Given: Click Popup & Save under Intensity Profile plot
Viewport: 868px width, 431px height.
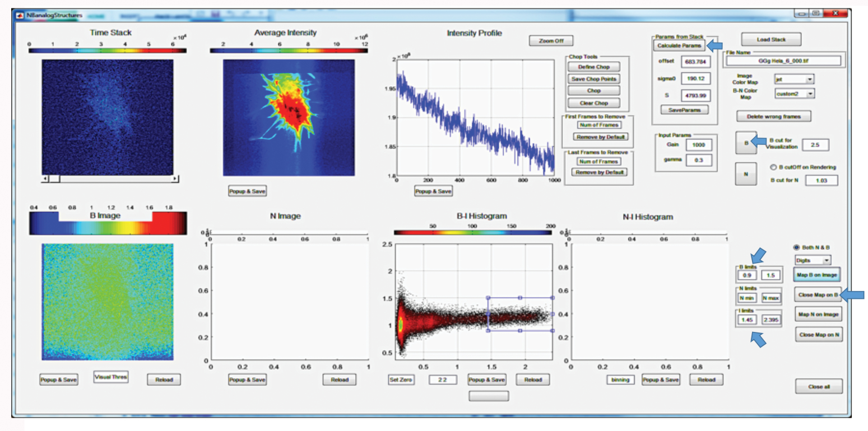Looking at the screenshot, I should click(433, 191).
